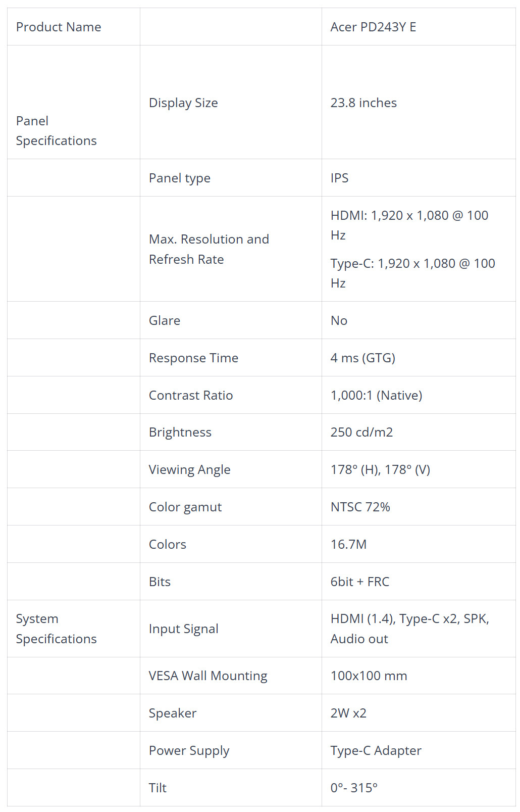The width and height of the screenshot is (520, 812).
Task: Click the 23.8 inches value
Action: point(363,103)
